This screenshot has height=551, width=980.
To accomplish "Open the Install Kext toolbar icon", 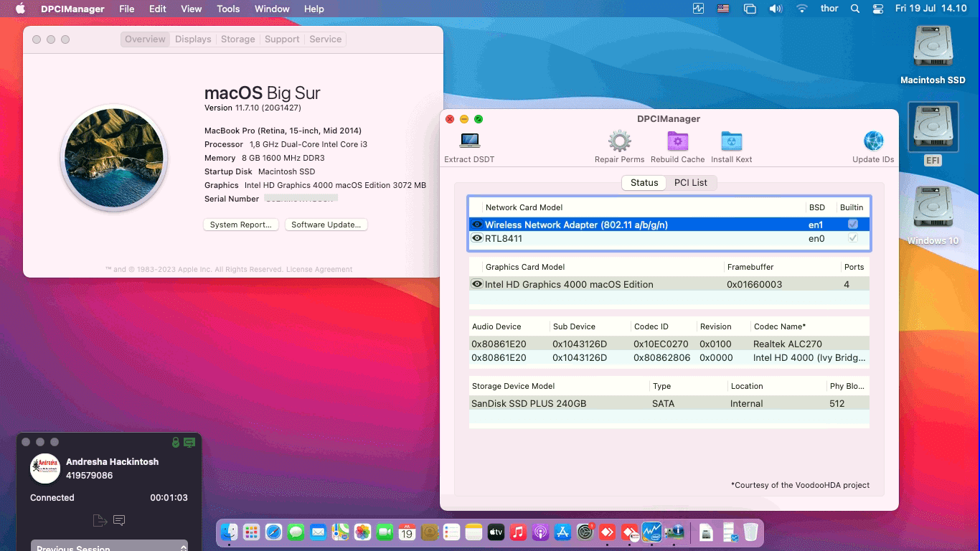I will click(731, 141).
